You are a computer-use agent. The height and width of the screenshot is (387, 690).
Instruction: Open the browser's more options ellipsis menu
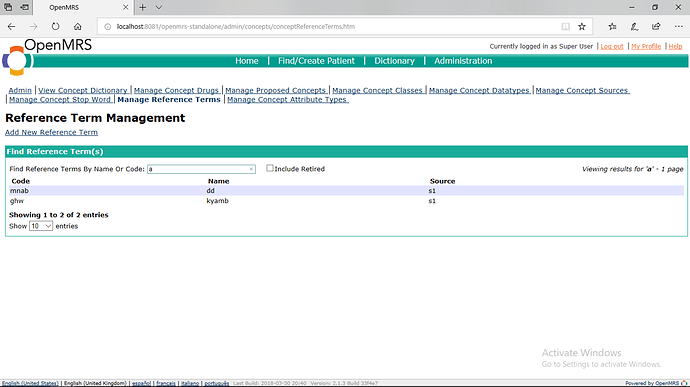(x=679, y=26)
